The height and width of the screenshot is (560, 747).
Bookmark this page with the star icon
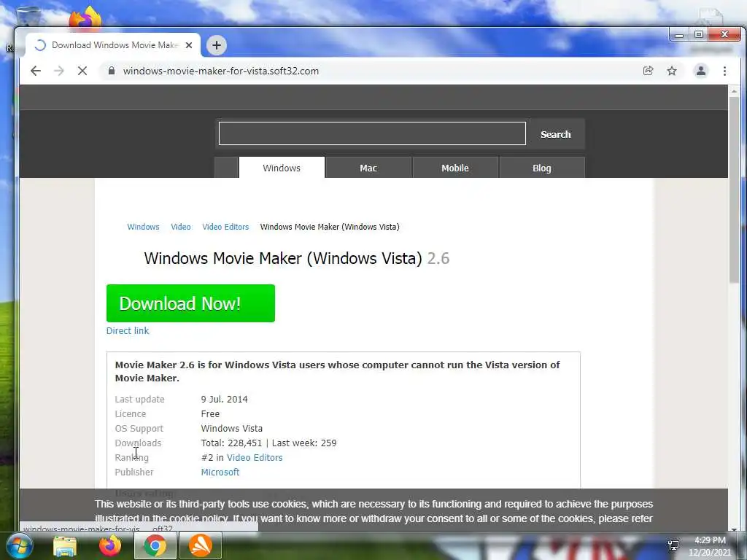click(x=672, y=71)
